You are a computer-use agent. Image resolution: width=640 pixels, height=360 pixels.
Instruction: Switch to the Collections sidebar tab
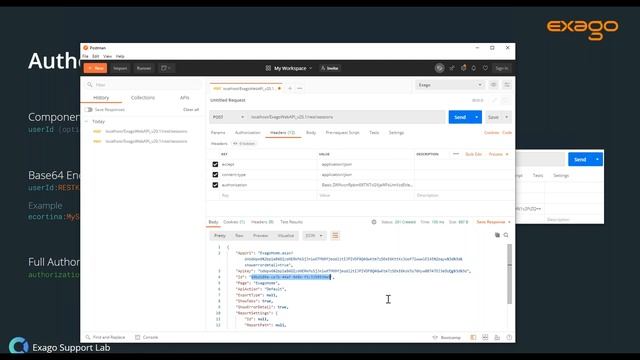[x=143, y=98]
